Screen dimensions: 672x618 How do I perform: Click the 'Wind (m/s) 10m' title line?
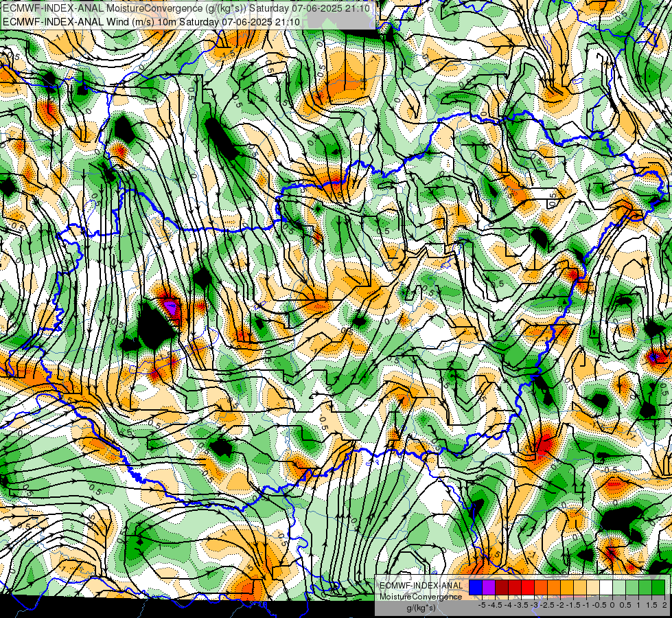[x=151, y=21]
